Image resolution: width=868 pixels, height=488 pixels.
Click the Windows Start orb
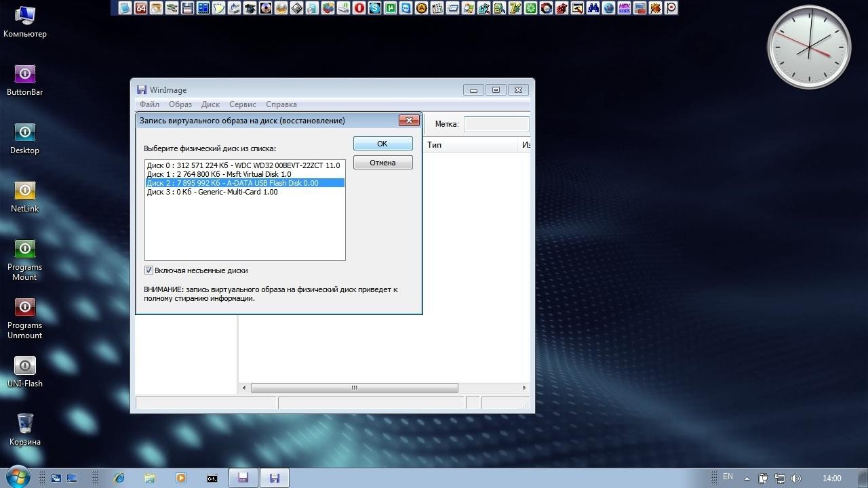(18, 477)
